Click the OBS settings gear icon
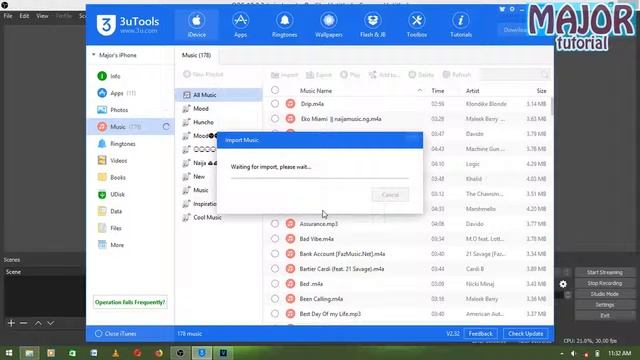Image resolution: width=640 pixels, height=360 pixels. point(563,284)
